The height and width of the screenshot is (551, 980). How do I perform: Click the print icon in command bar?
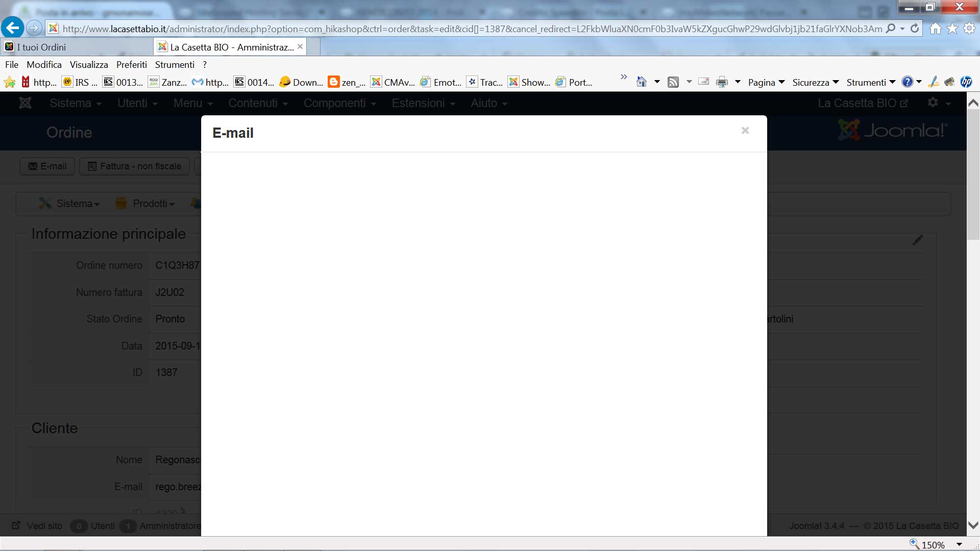(722, 82)
